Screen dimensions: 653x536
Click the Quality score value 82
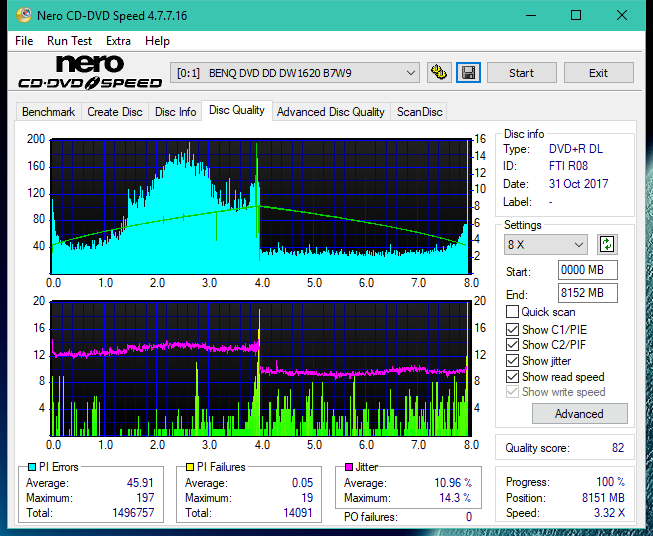click(618, 448)
